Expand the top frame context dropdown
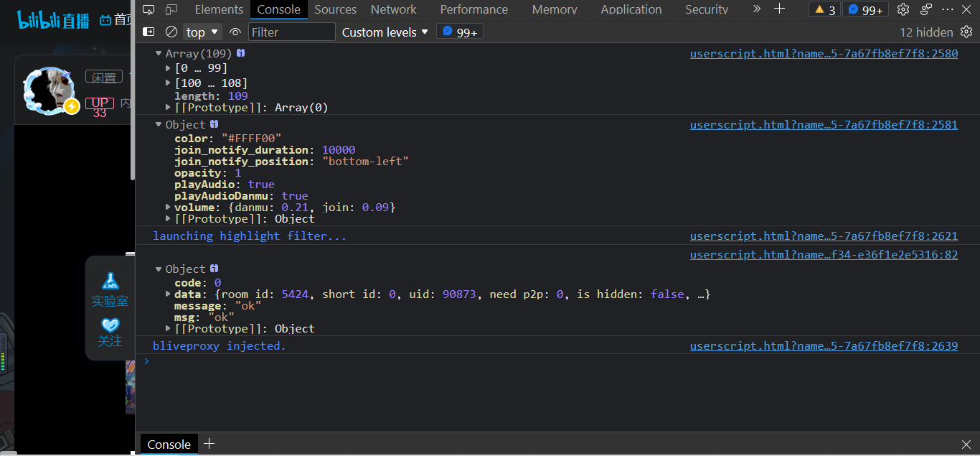Image resolution: width=980 pixels, height=456 pixels. (202, 32)
